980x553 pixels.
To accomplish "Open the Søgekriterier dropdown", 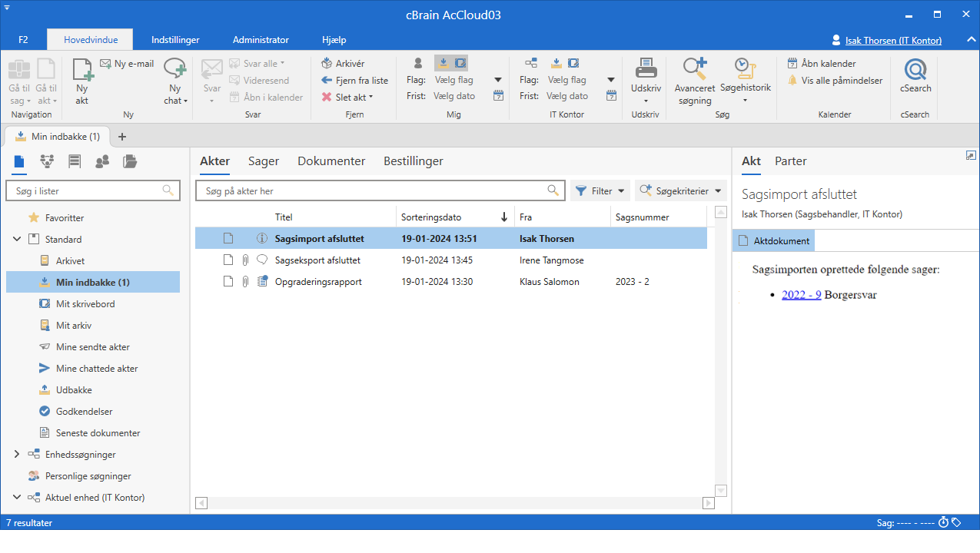I will pyautogui.click(x=680, y=190).
